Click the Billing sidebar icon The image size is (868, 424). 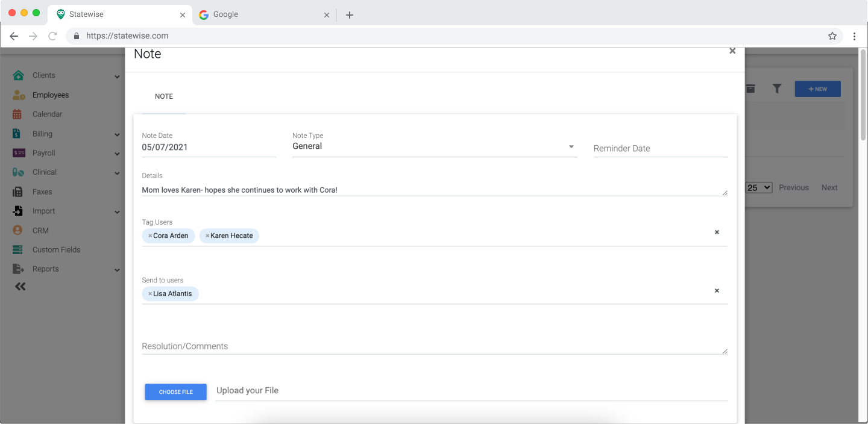17,134
